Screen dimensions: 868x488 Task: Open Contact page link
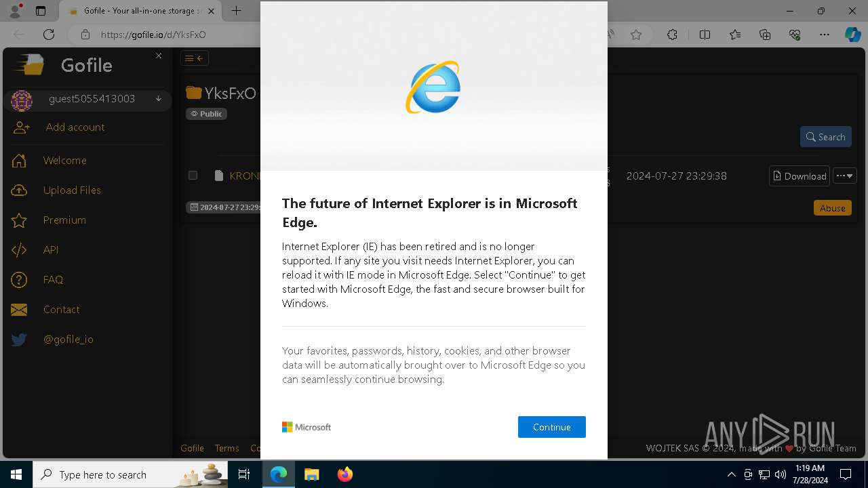[x=61, y=310]
